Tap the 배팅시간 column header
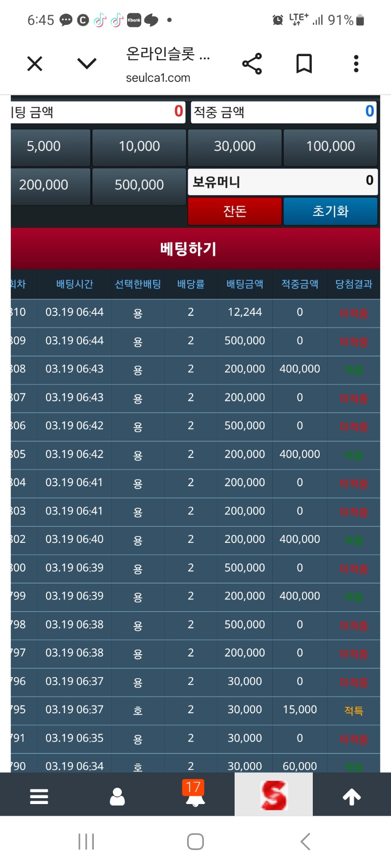 pos(74,284)
